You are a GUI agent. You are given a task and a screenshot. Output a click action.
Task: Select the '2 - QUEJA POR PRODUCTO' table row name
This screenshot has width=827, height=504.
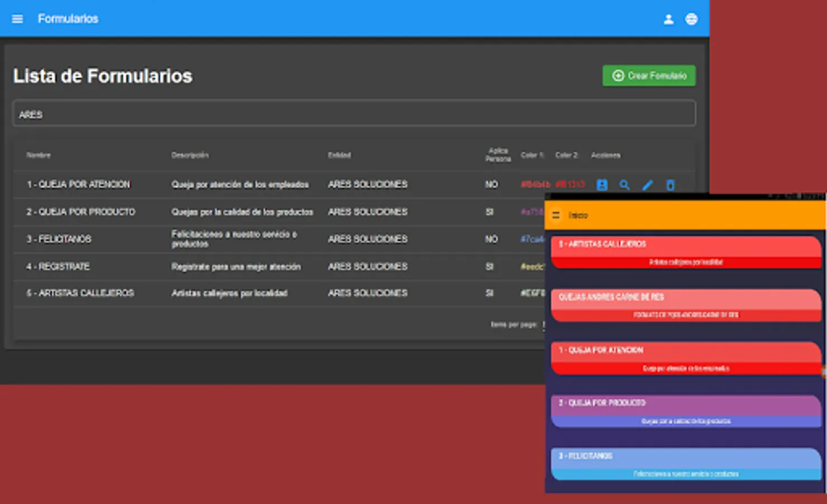[x=81, y=212]
